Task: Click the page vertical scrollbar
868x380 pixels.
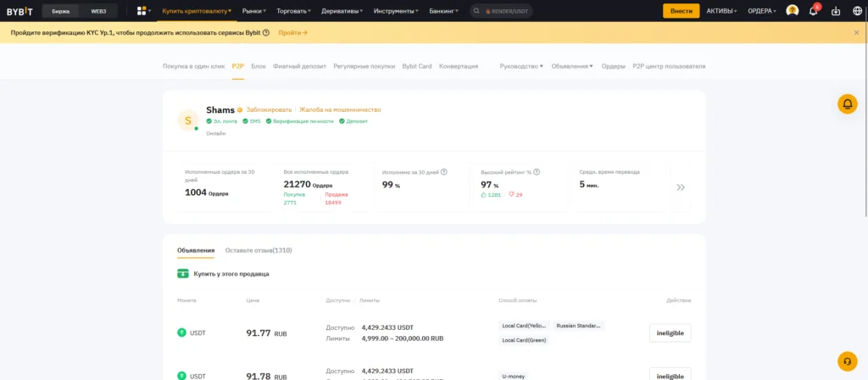Action: tap(865, 119)
